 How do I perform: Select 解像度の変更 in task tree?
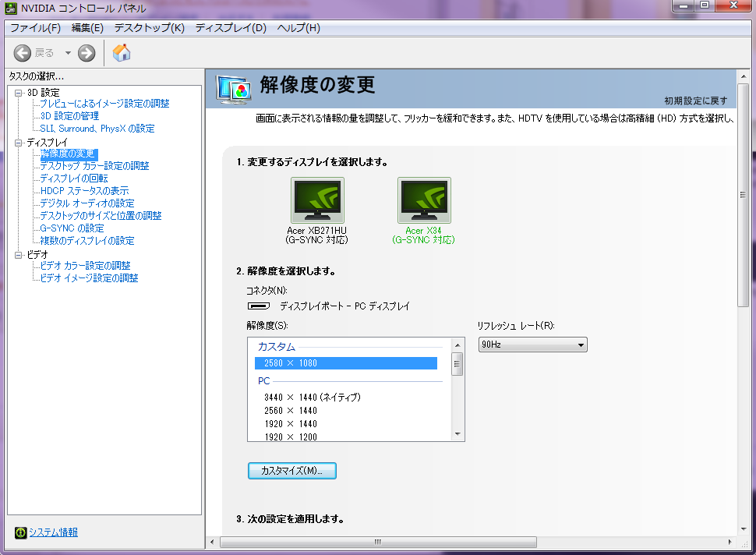click(68, 154)
